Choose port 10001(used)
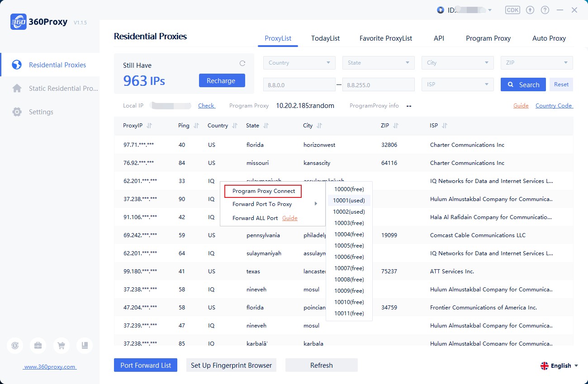Viewport: 588px width, 384px height. pyautogui.click(x=349, y=200)
